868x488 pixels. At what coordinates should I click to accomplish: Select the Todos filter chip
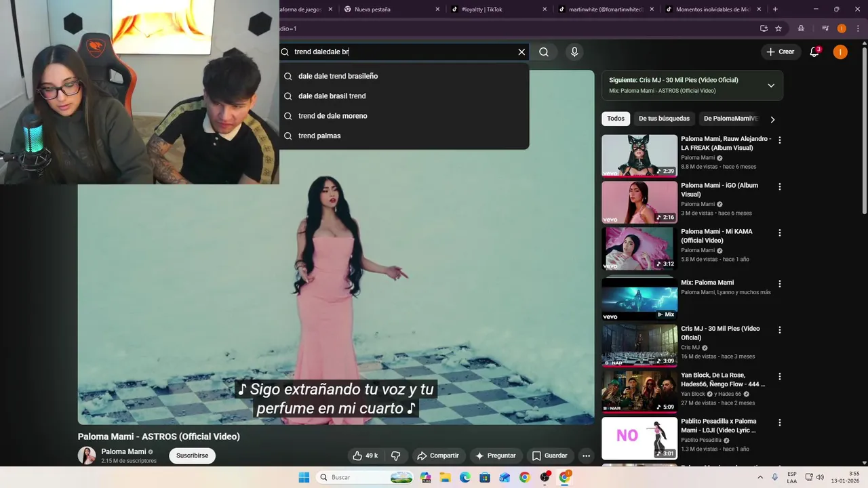tap(616, 119)
